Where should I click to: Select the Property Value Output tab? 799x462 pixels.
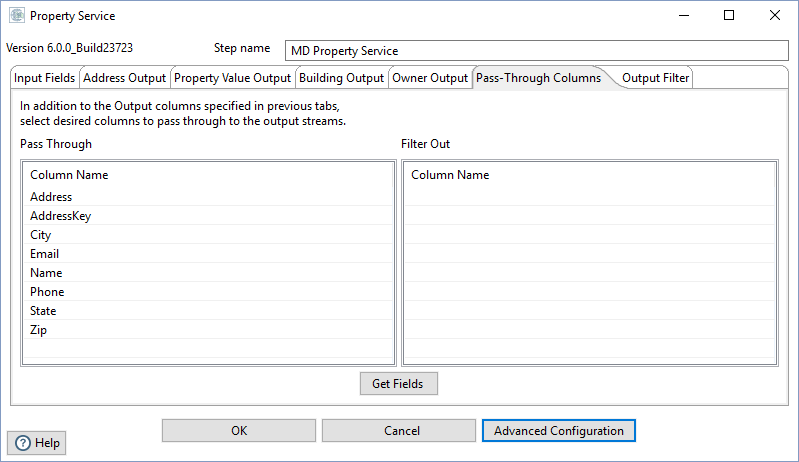(232, 78)
